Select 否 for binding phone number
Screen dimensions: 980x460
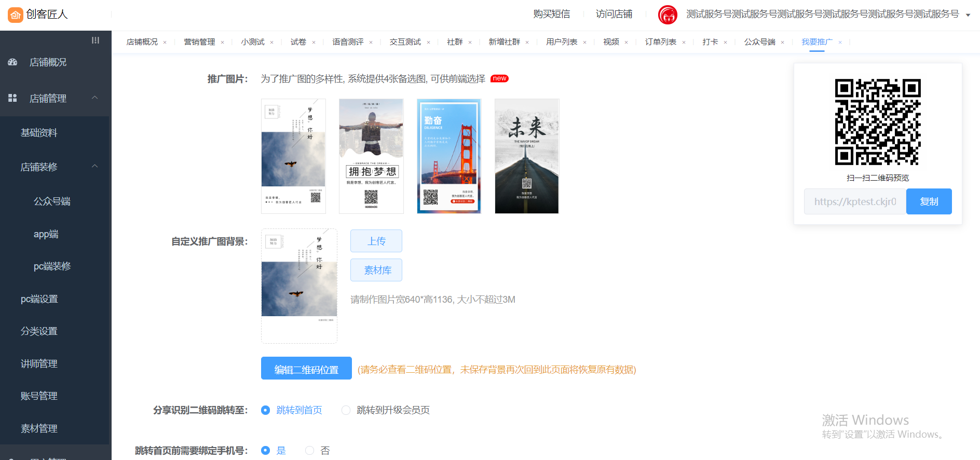(310, 451)
